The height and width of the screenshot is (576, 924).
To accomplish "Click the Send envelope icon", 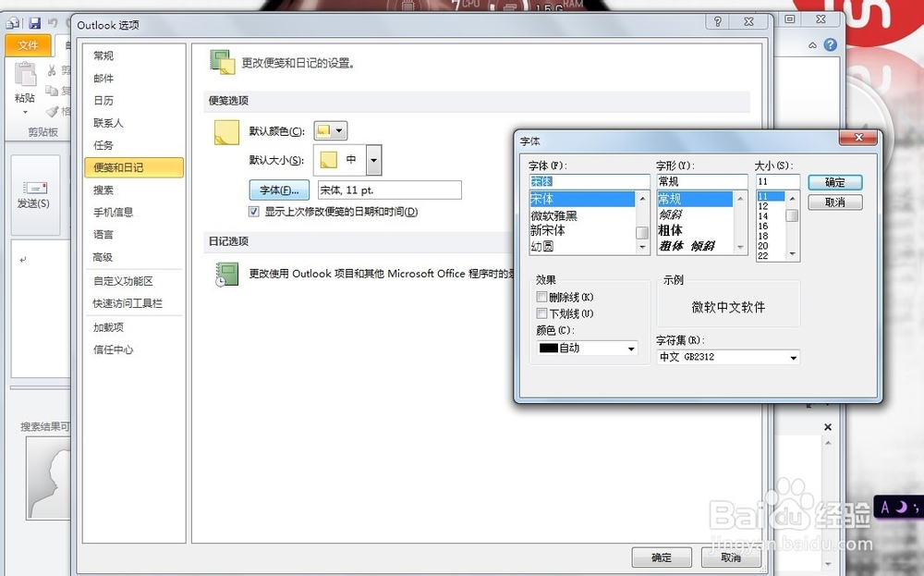I will pyautogui.click(x=35, y=188).
